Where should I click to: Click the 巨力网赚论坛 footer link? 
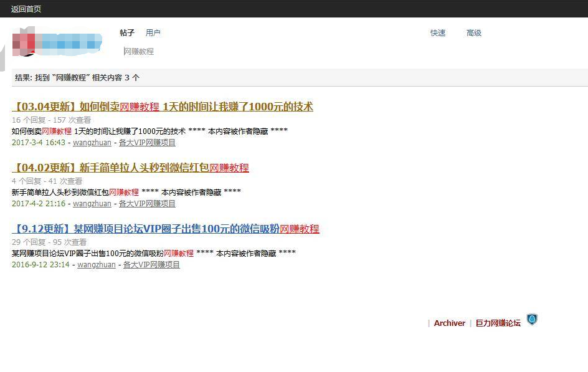[x=498, y=323]
